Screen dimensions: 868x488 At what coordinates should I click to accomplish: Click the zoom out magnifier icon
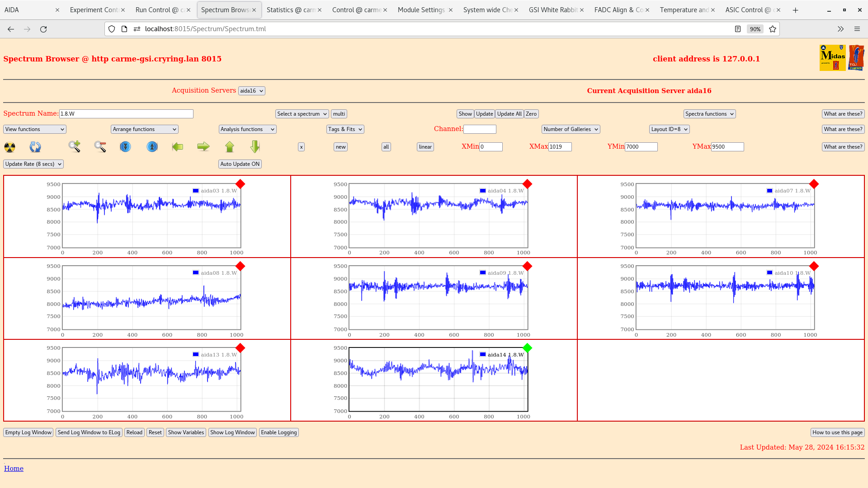pyautogui.click(x=100, y=146)
